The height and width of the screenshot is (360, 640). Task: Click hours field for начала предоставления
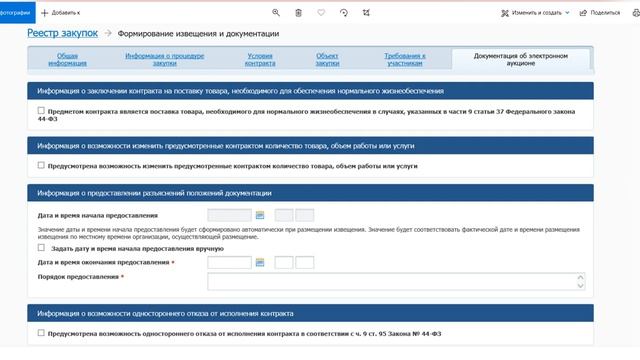point(284,215)
